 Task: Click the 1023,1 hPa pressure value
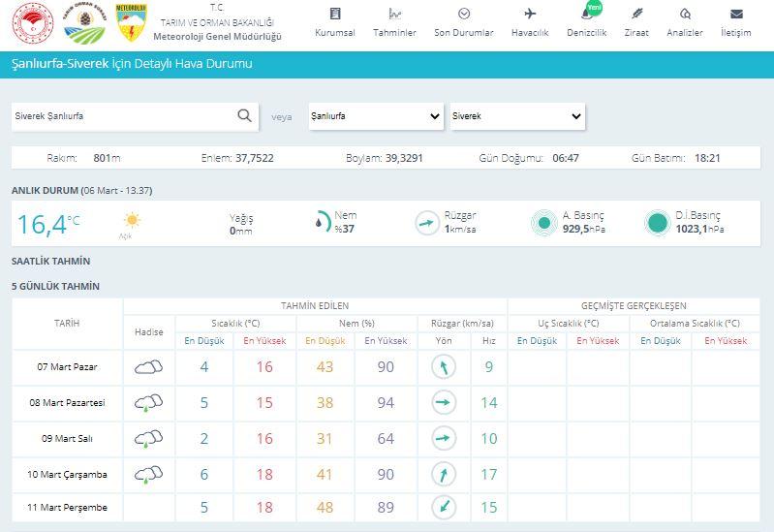point(700,230)
